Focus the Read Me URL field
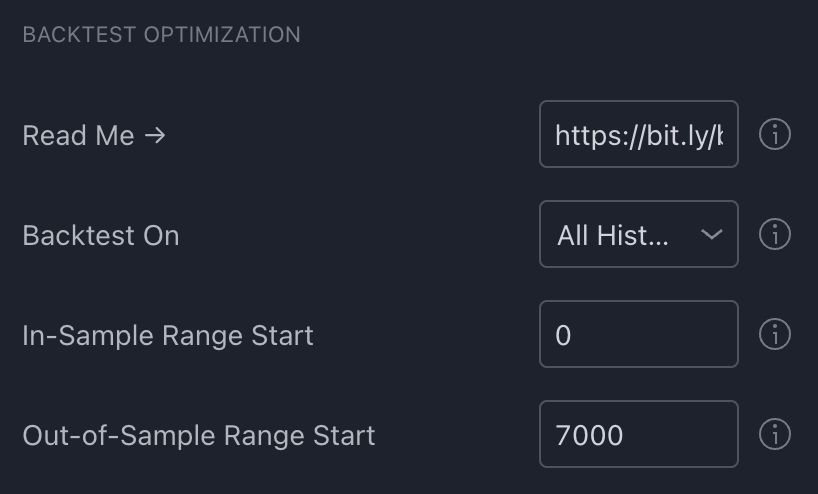The width and height of the screenshot is (818, 494). click(x=639, y=134)
